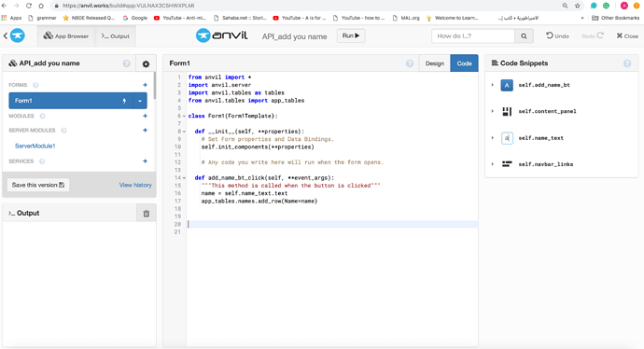Image resolution: width=644 pixels, height=349 pixels.
Task: Add a new server module with plus icon
Action: (x=145, y=130)
